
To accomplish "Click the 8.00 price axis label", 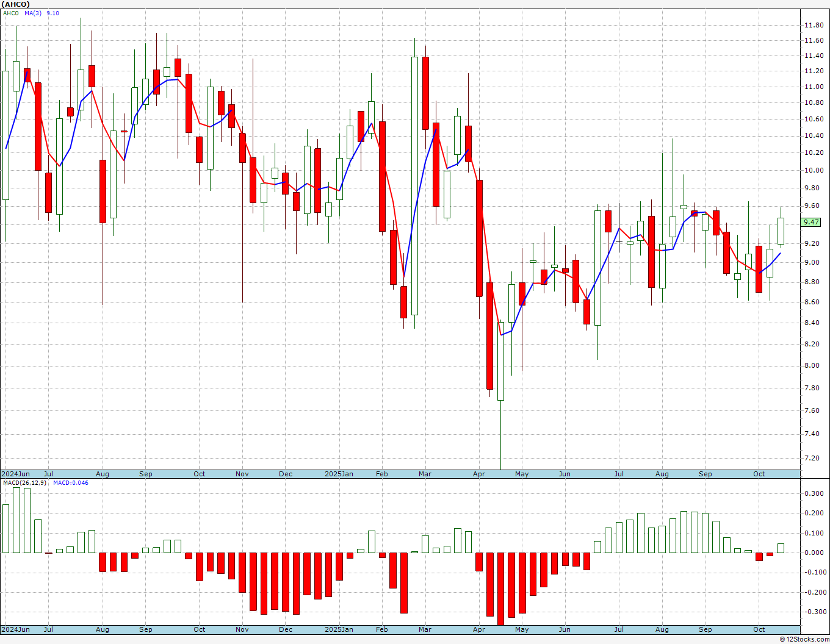I will (812, 365).
